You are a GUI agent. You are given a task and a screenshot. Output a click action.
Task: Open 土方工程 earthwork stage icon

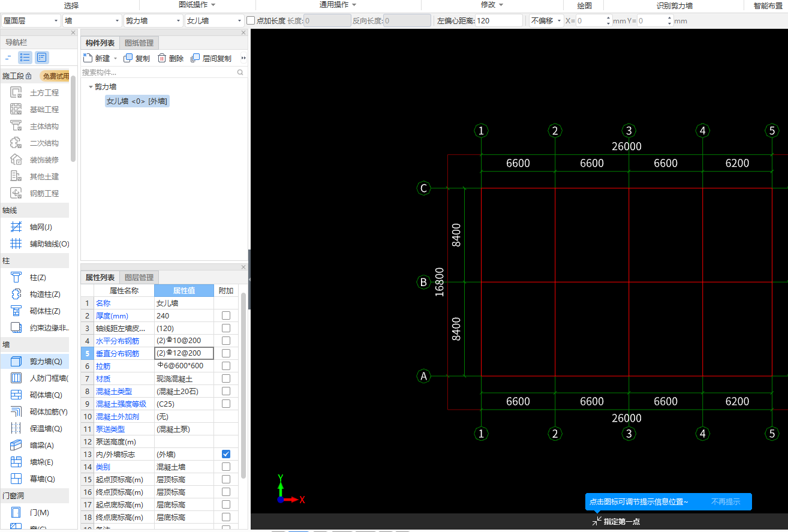17,93
